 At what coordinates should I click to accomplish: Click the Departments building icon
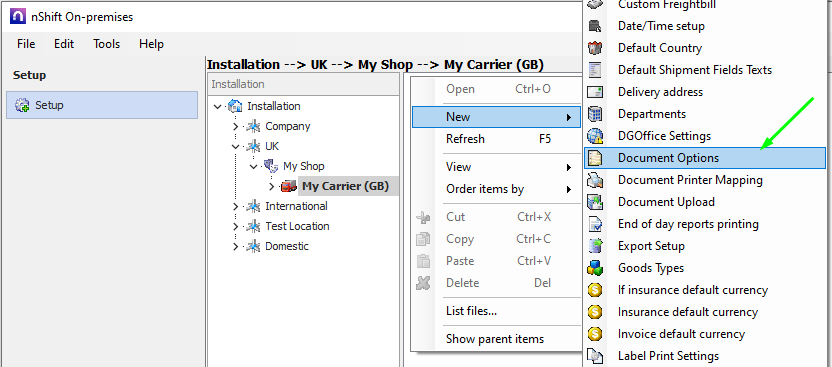595,114
